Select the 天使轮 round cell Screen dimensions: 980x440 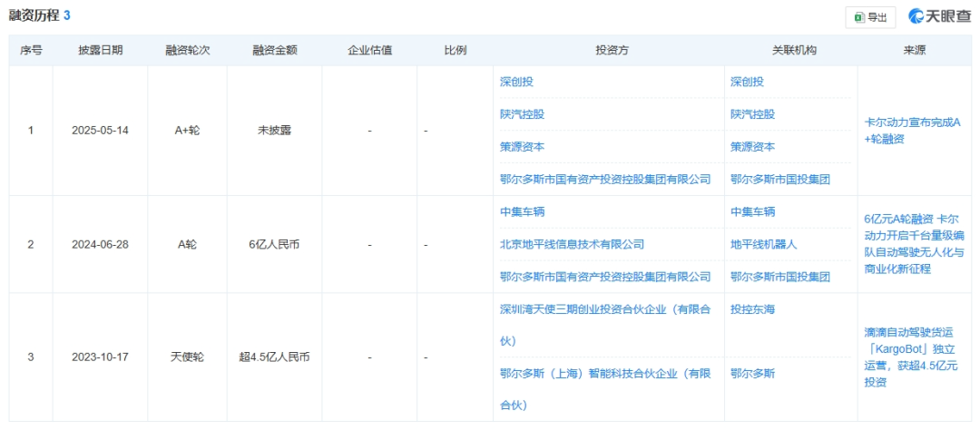tap(188, 357)
